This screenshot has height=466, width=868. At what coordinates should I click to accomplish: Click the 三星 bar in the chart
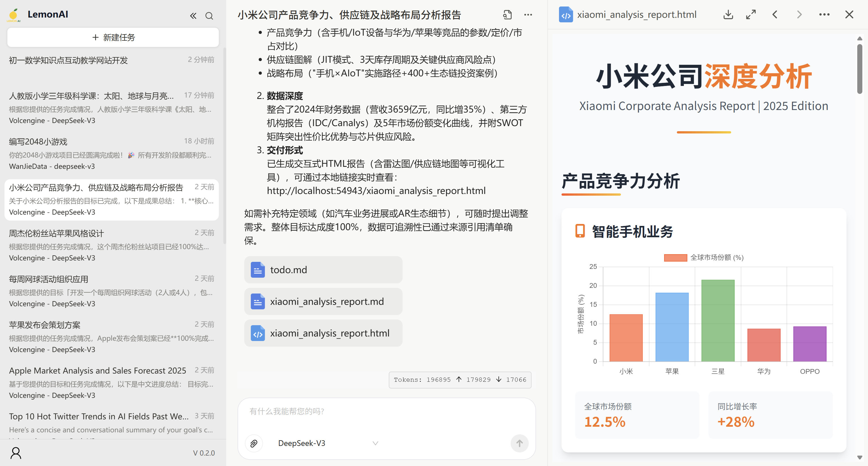point(718,320)
